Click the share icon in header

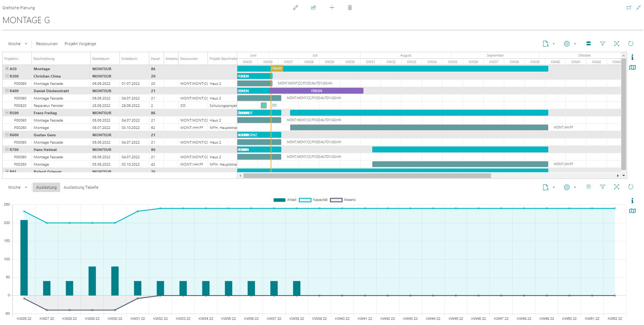tap(314, 7)
